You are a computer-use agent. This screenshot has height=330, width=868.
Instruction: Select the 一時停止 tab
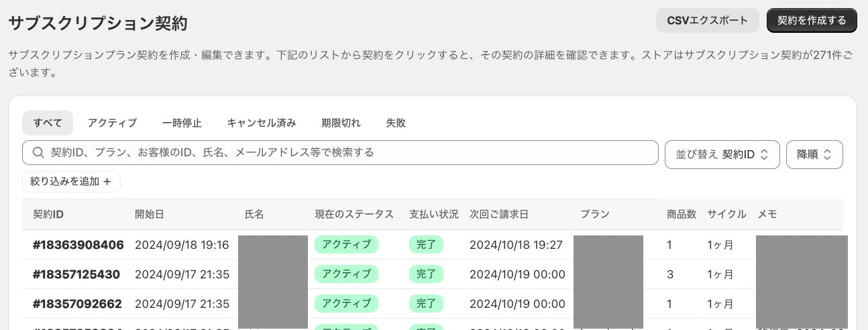click(182, 123)
